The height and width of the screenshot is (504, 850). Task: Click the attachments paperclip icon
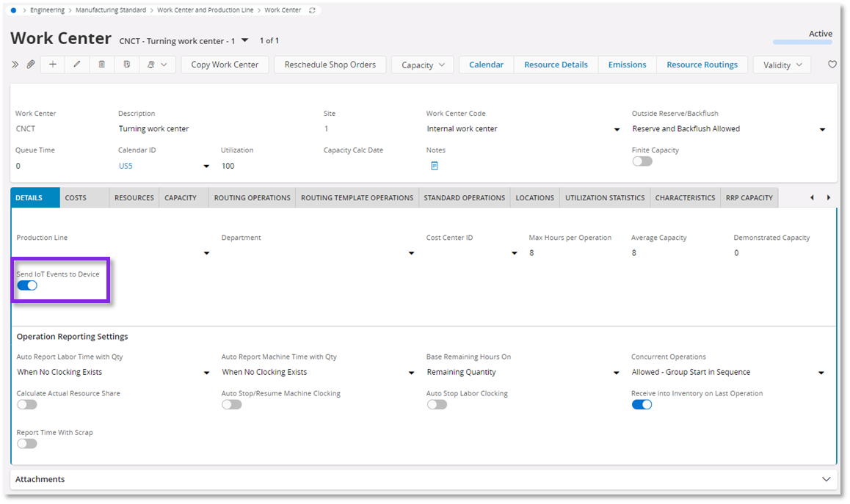[x=31, y=65]
